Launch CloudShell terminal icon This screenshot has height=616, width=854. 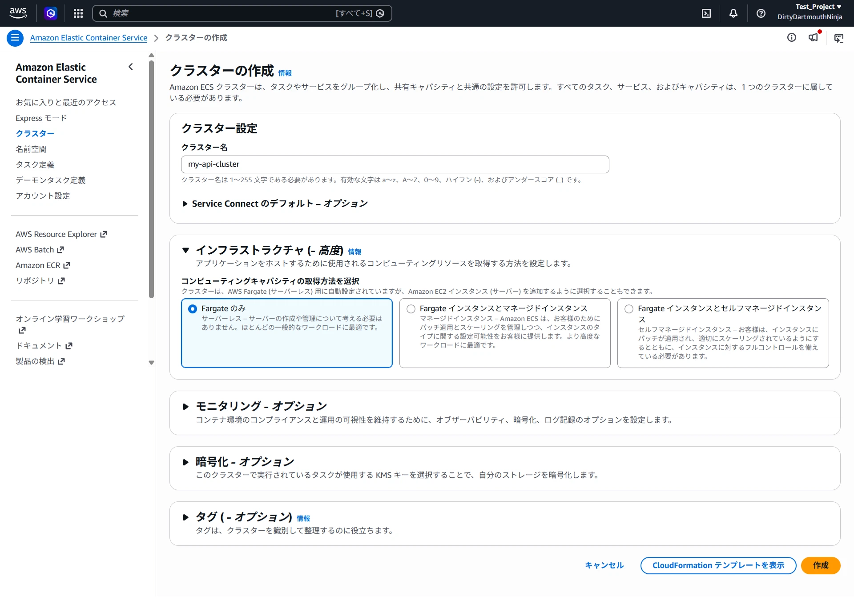pos(706,13)
